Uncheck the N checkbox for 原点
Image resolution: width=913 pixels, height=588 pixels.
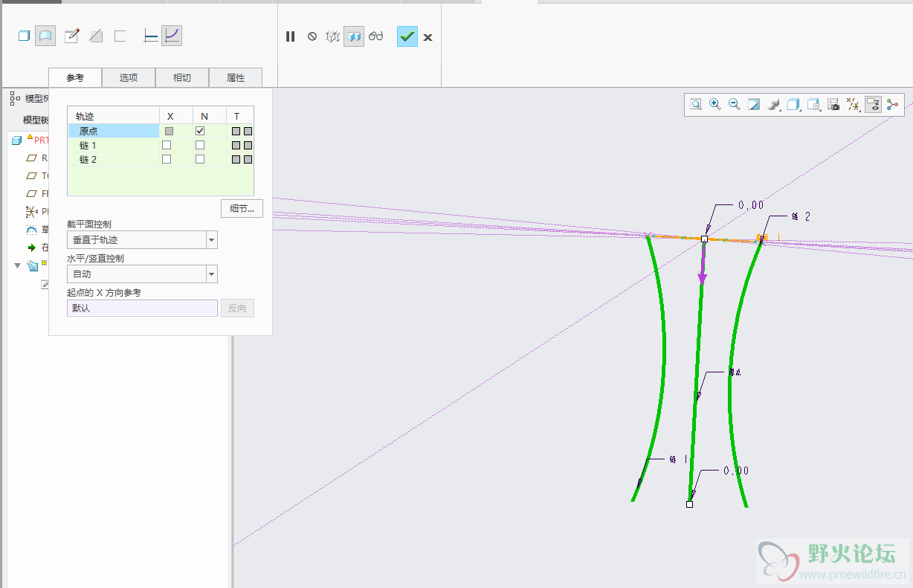200,131
